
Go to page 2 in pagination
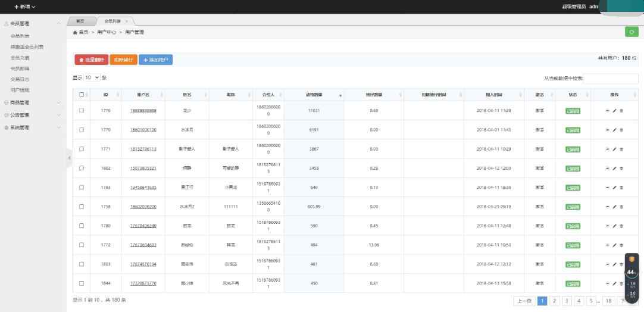pyautogui.click(x=555, y=301)
